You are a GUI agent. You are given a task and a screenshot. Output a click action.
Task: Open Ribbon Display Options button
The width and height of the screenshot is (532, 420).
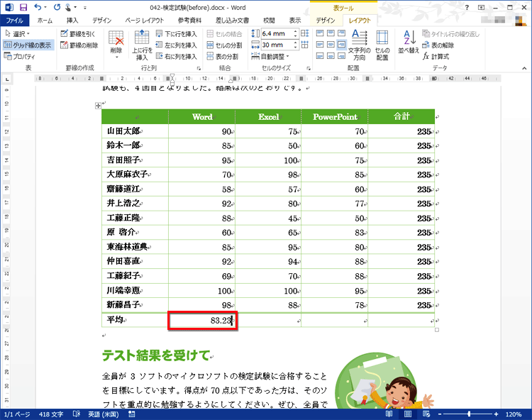click(481, 8)
